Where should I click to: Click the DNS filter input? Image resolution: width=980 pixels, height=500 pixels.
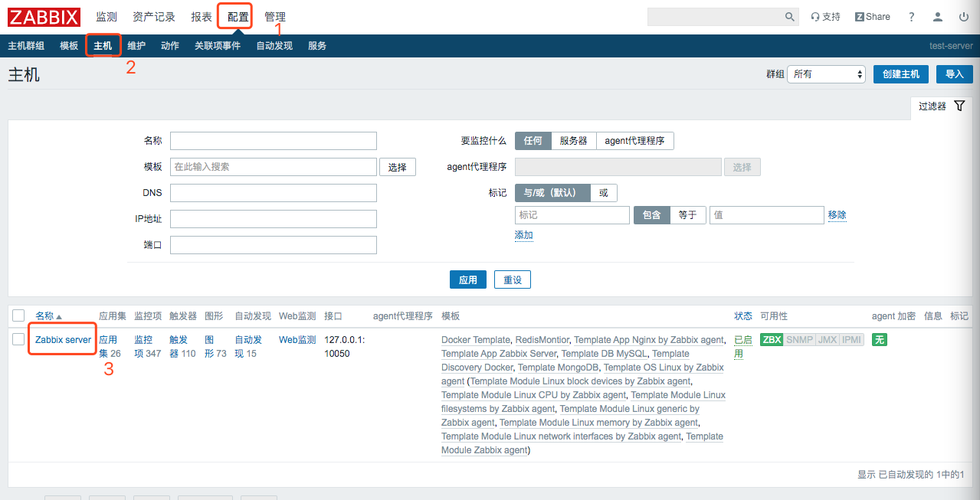(274, 193)
